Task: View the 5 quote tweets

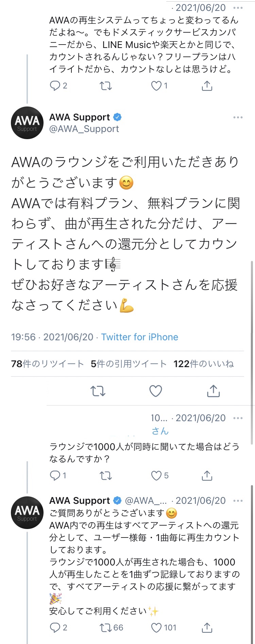Action: coord(129,364)
